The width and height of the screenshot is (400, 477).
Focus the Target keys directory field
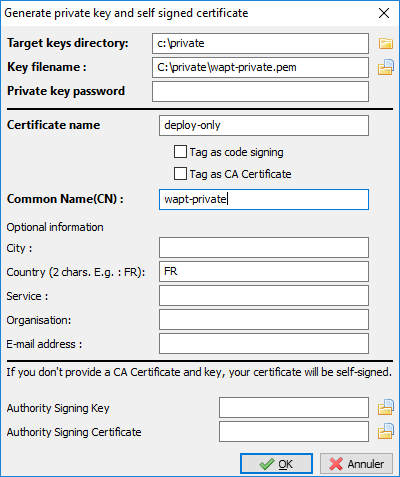[260, 43]
